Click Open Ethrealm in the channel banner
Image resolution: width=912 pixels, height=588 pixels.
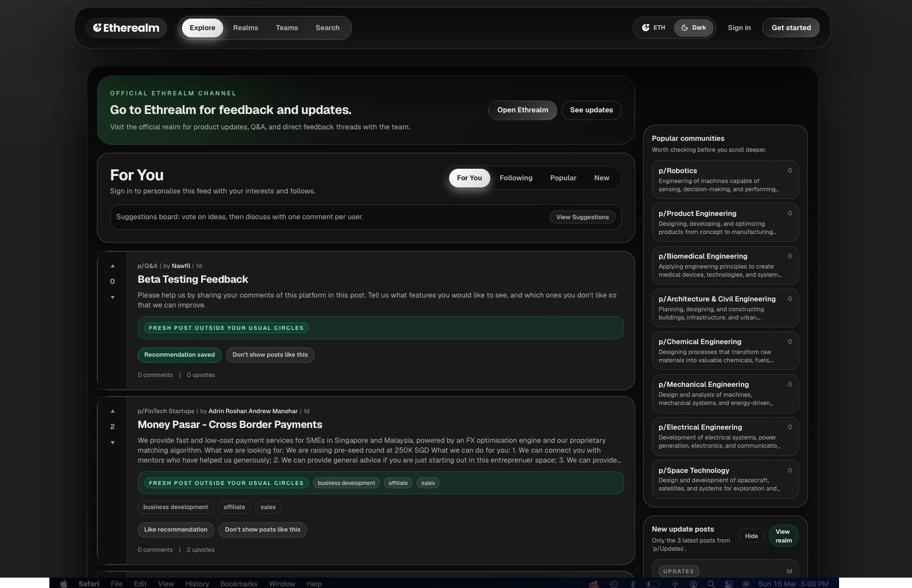point(522,110)
